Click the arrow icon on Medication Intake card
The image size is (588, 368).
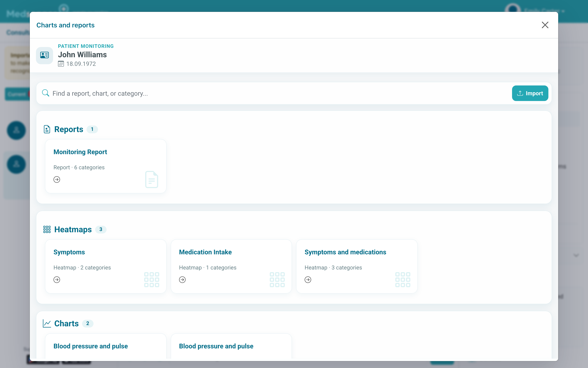point(183,280)
